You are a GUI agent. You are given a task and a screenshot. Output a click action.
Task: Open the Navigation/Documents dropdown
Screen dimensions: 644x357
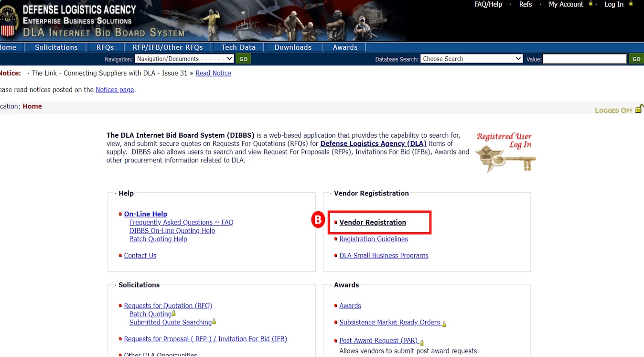[184, 59]
